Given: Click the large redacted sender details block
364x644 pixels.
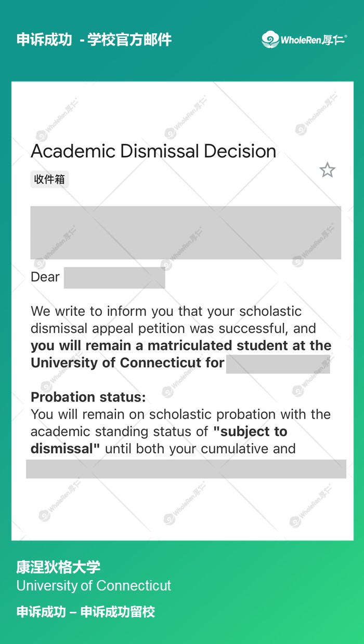Looking at the screenshot, I should (186, 232).
